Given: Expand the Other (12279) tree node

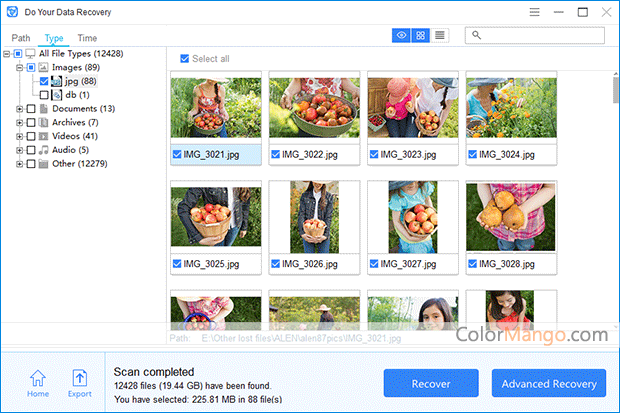Looking at the screenshot, I should [x=19, y=164].
